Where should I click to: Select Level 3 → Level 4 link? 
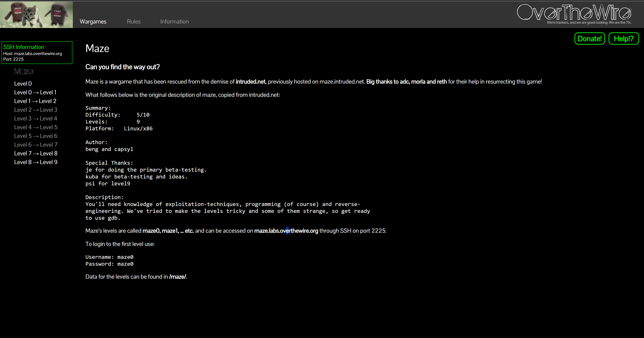36,118
